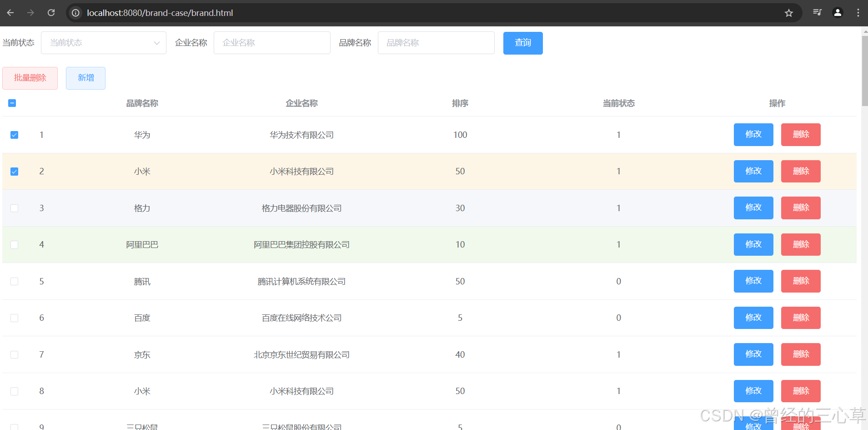Click the 批量删除 button
Screen dimensions: 868x430
(x=30, y=78)
